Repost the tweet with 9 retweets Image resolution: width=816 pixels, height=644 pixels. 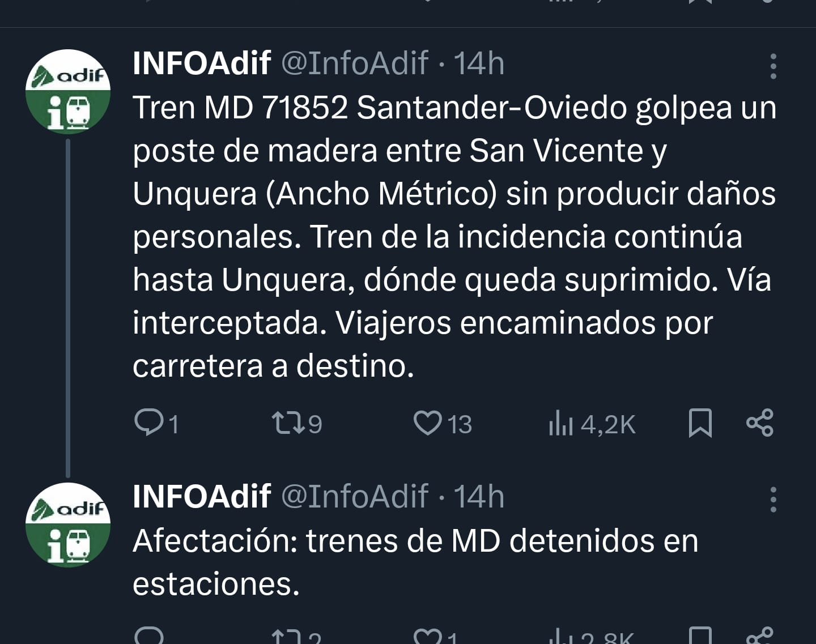click(x=288, y=423)
